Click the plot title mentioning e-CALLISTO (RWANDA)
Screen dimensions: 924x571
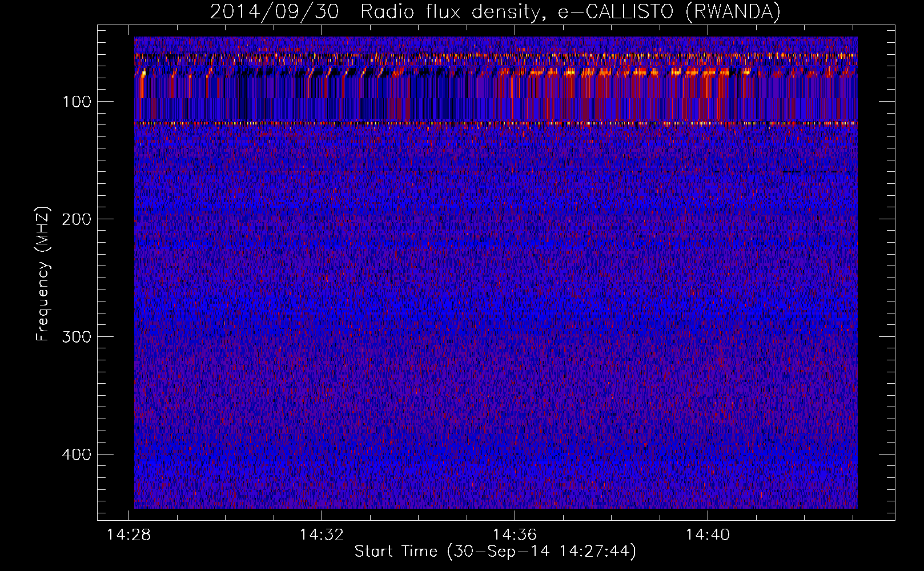tap(495, 12)
